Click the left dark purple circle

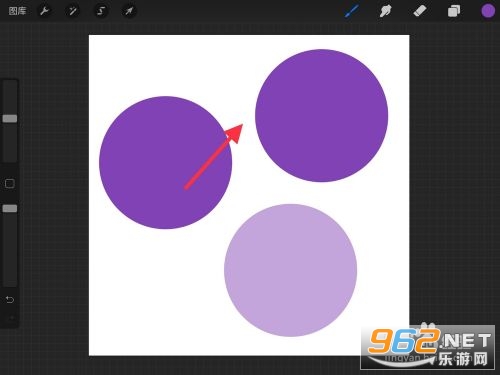coord(165,163)
